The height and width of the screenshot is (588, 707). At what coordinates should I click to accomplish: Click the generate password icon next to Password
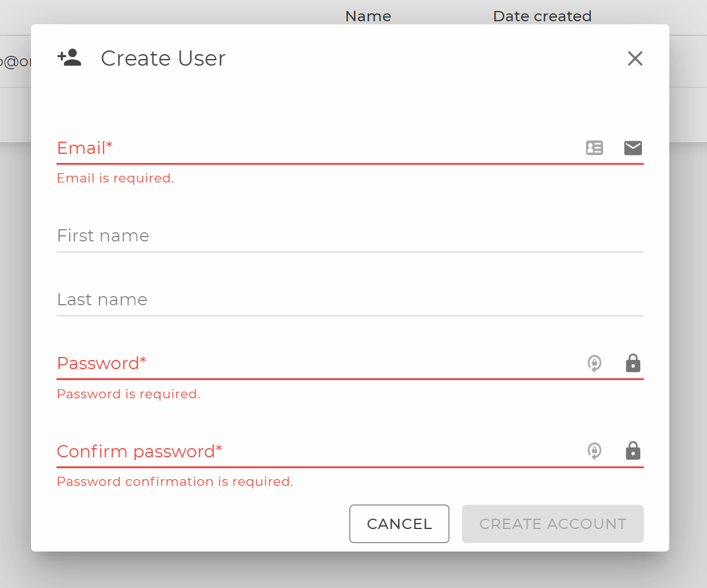point(595,363)
